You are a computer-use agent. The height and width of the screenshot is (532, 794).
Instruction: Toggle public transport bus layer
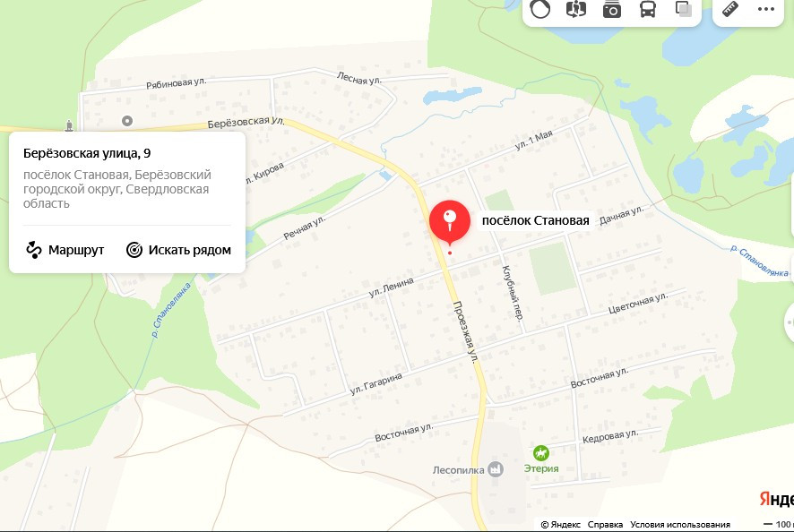(648, 9)
